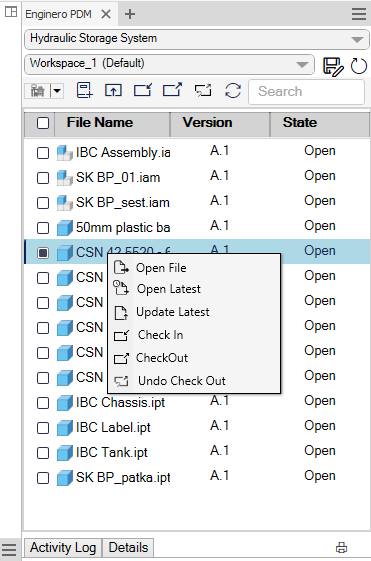This screenshot has height=561, width=371.
Task: Open the Details tab
Action: tap(128, 547)
